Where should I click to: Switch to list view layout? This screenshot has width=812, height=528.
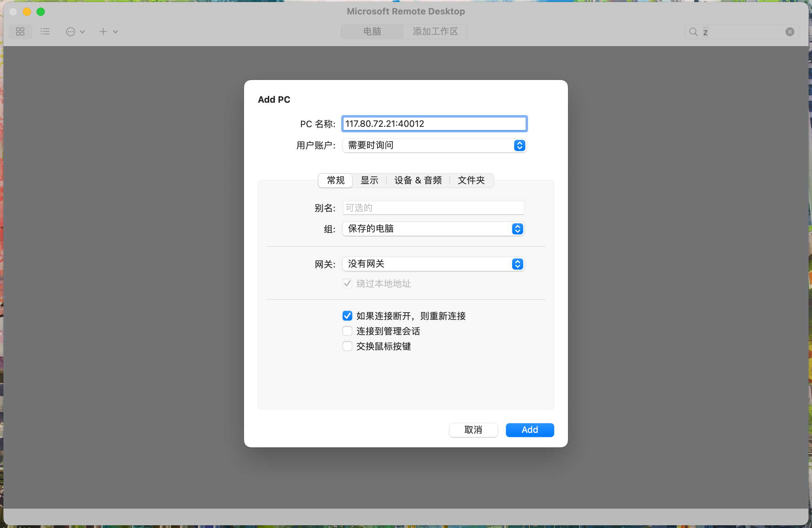coord(45,31)
